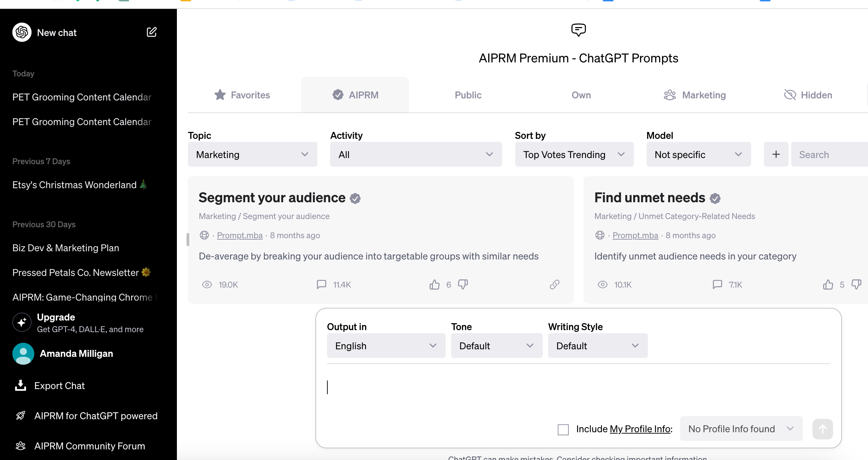Expand the Sort by Top Votes Trending dropdown
868x460 pixels.
(574, 155)
